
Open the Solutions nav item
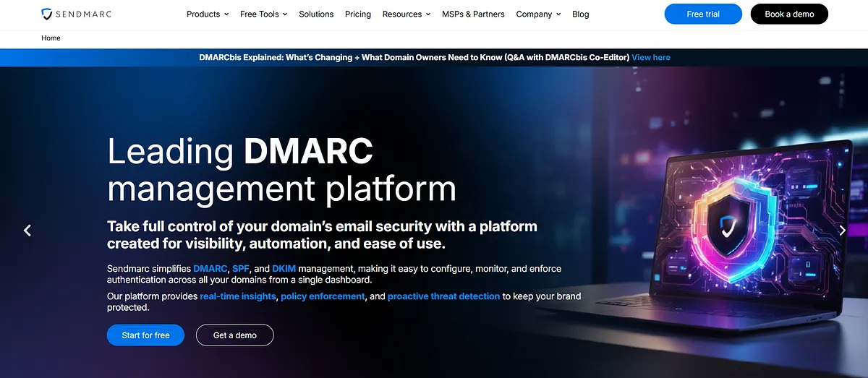coord(316,14)
